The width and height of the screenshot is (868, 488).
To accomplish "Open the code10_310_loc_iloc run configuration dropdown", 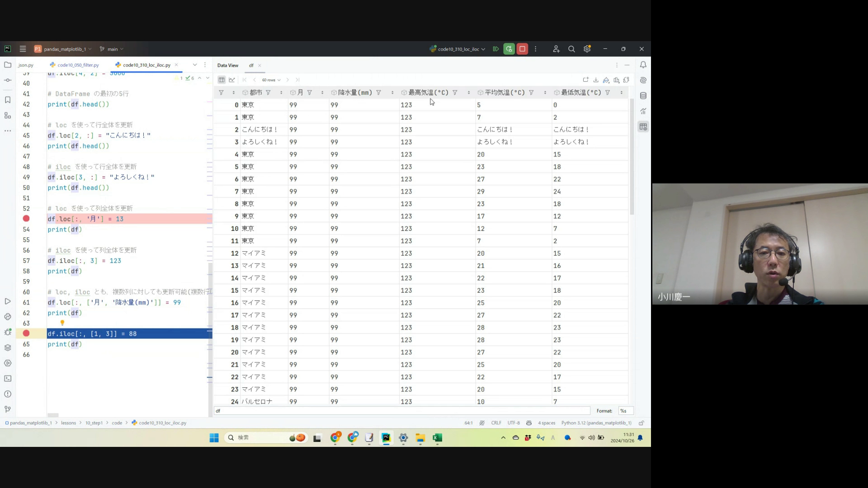I will point(459,49).
